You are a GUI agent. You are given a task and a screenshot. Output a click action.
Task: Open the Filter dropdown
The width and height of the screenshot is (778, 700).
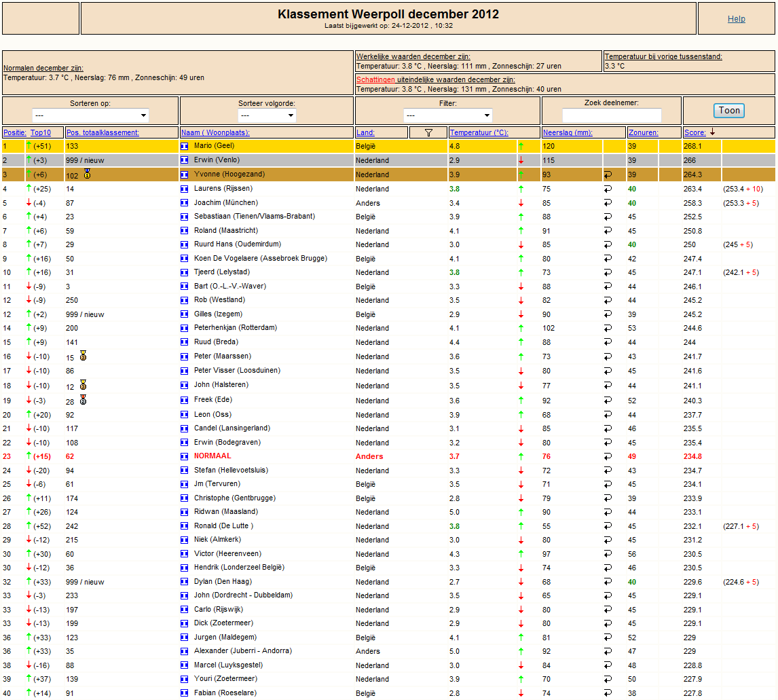click(447, 115)
